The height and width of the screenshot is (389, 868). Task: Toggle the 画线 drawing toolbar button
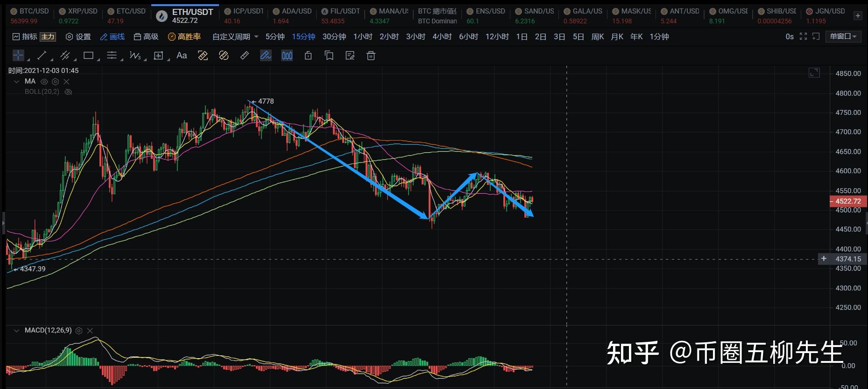coord(112,36)
